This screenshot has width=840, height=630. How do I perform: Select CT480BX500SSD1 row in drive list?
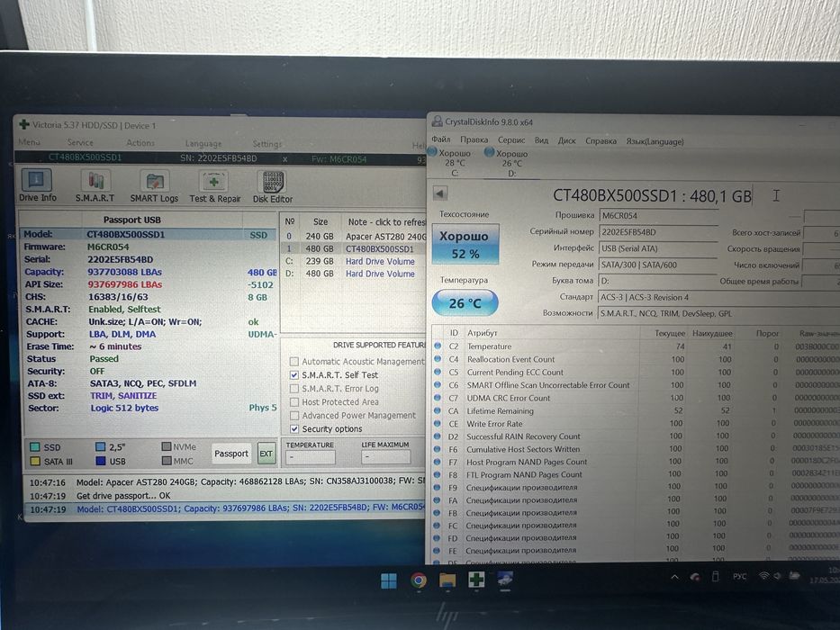(354, 249)
